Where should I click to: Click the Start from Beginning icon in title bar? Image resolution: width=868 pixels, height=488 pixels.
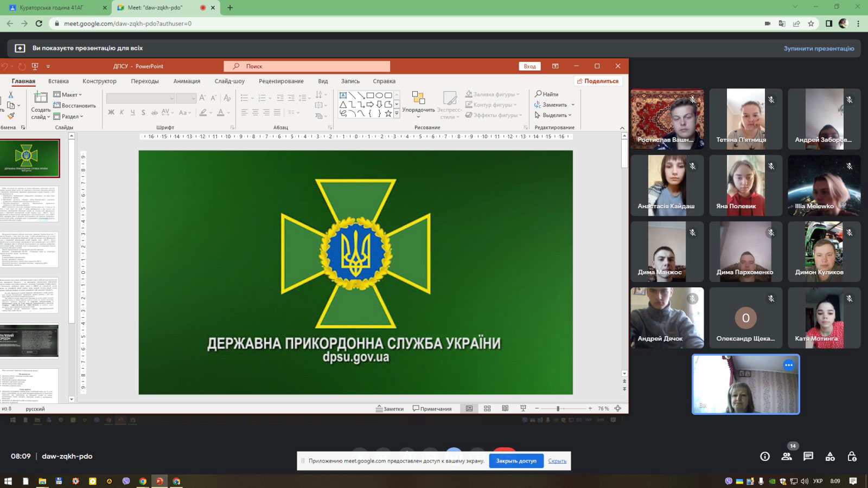(35, 66)
